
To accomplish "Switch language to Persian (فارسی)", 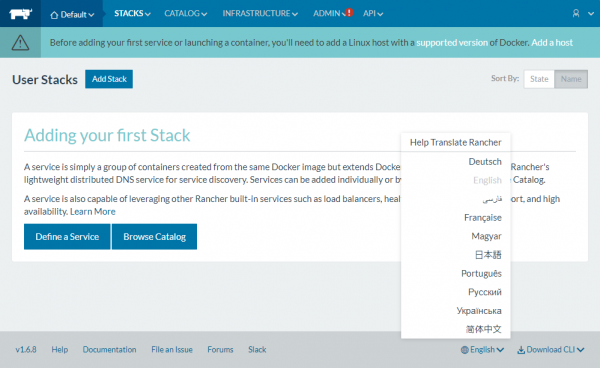I will [x=492, y=199].
